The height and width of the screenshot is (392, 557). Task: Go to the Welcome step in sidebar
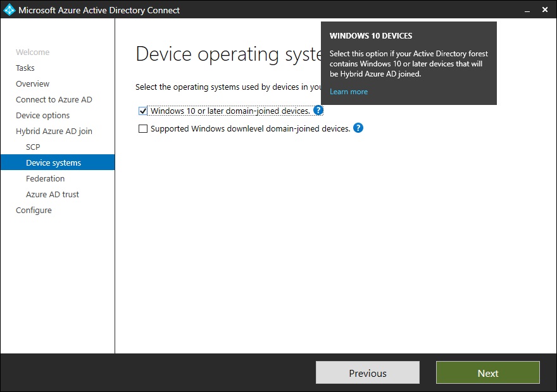pyautogui.click(x=33, y=52)
